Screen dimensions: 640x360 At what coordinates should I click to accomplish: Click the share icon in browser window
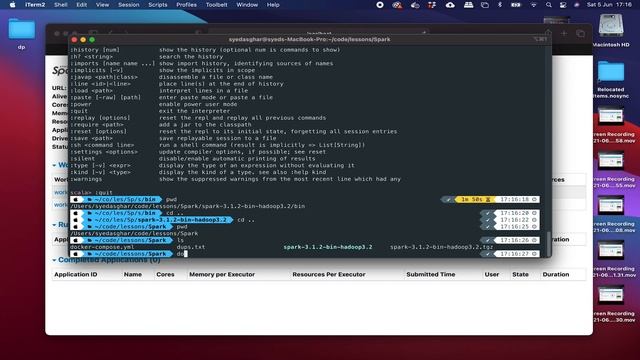pos(548,33)
